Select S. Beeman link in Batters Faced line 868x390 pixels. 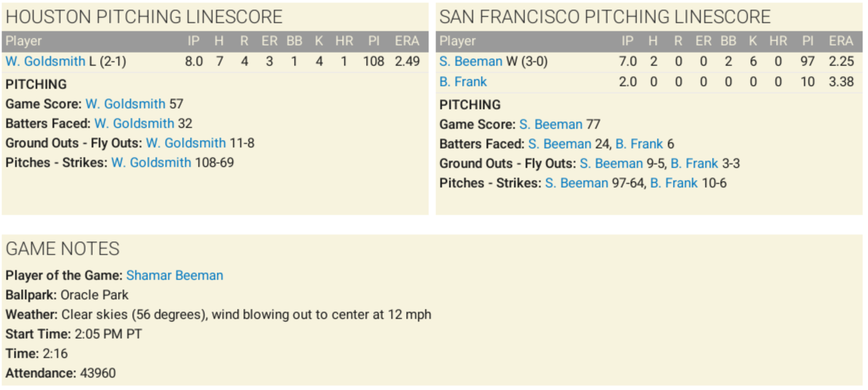(x=559, y=144)
